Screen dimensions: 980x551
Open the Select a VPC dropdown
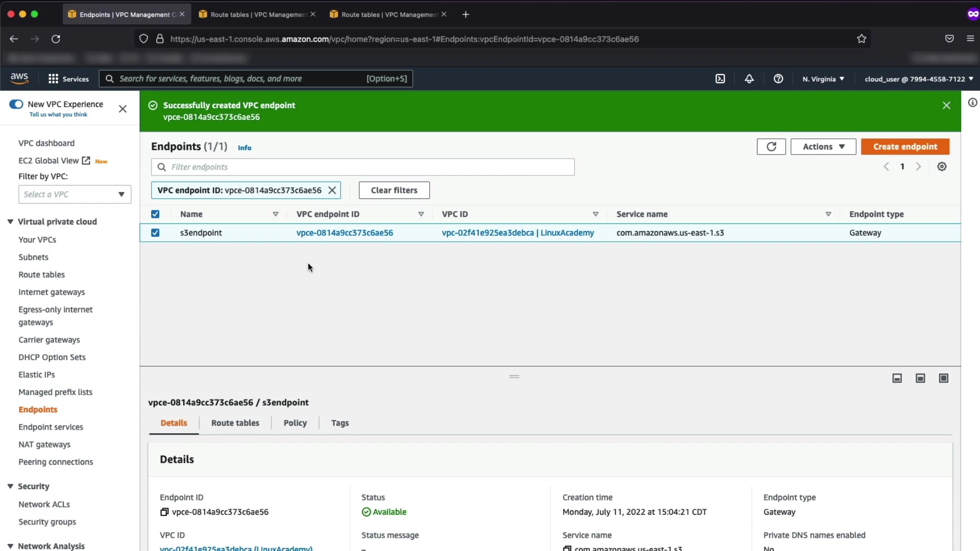[x=75, y=194]
